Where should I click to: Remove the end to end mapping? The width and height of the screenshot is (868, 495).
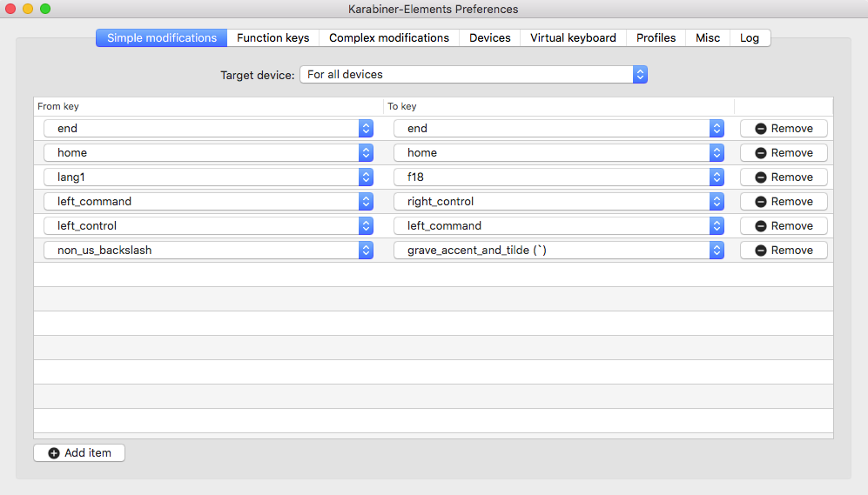point(784,128)
